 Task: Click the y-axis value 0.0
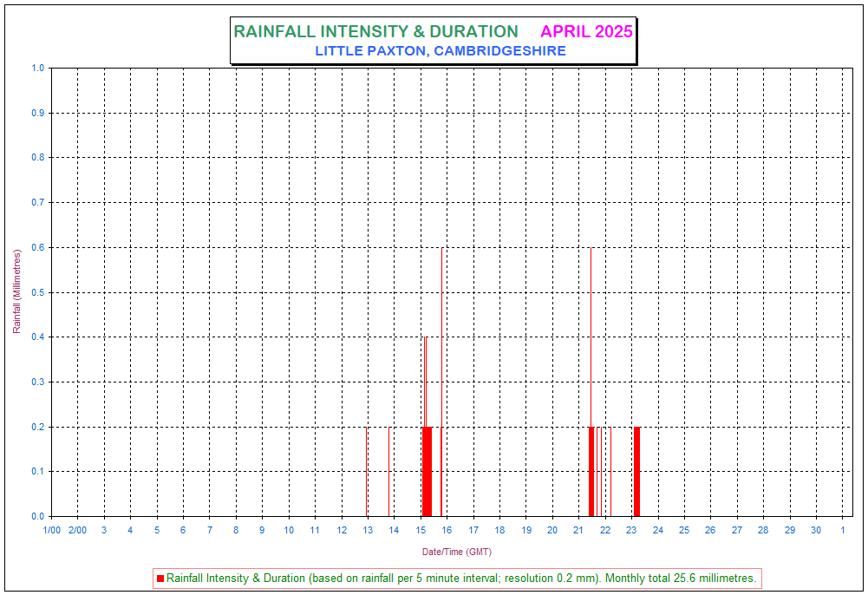pyautogui.click(x=37, y=516)
